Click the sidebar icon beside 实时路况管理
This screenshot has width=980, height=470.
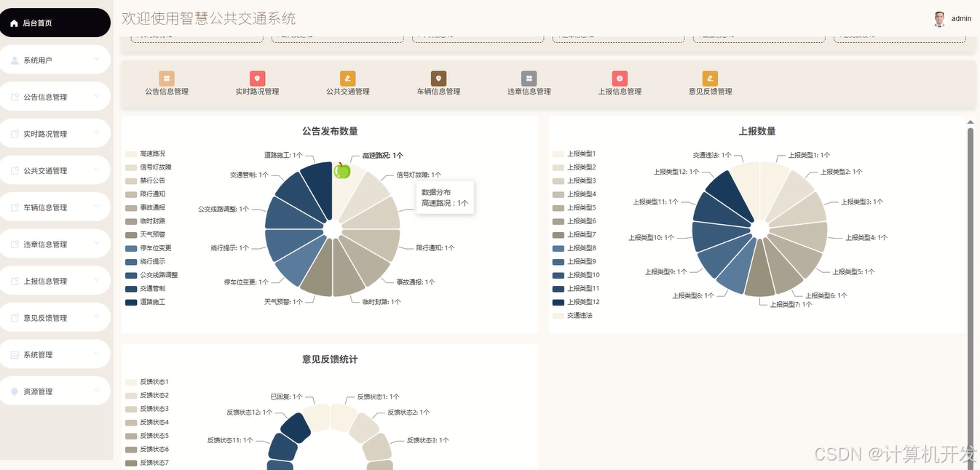pyautogui.click(x=15, y=135)
